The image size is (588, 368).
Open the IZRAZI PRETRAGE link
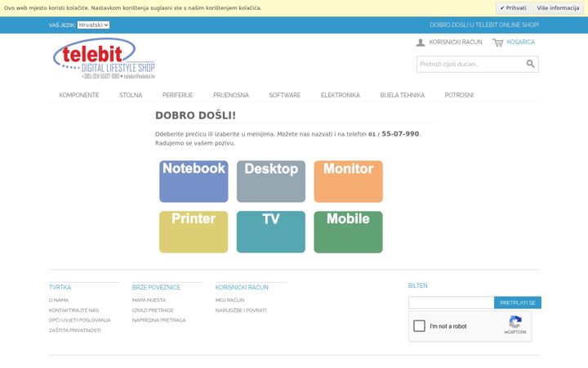(153, 310)
